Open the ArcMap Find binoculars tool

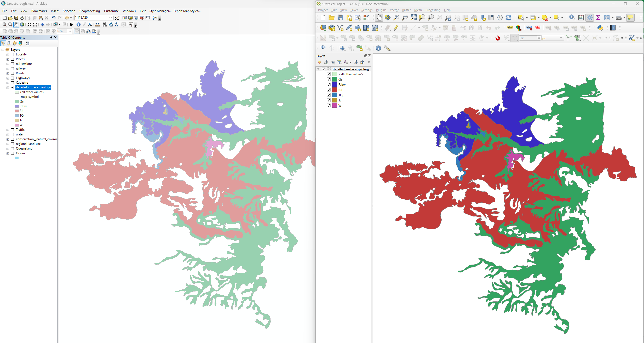(105, 25)
